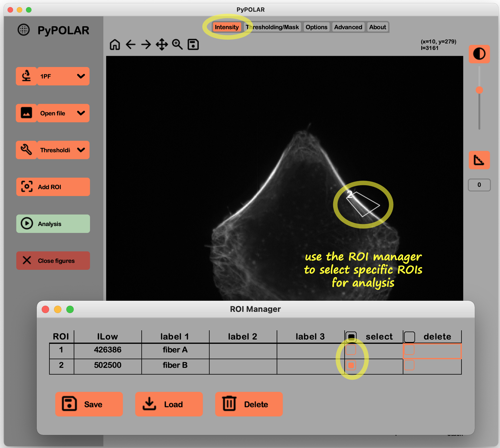Uncheck select box for ROI 2
The image size is (500, 448).
tap(351, 365)
